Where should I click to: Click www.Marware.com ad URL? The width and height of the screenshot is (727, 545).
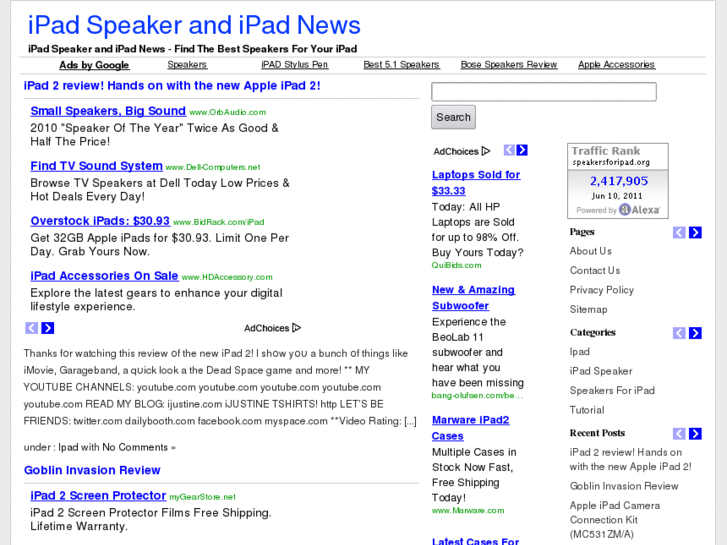(468, 510)
